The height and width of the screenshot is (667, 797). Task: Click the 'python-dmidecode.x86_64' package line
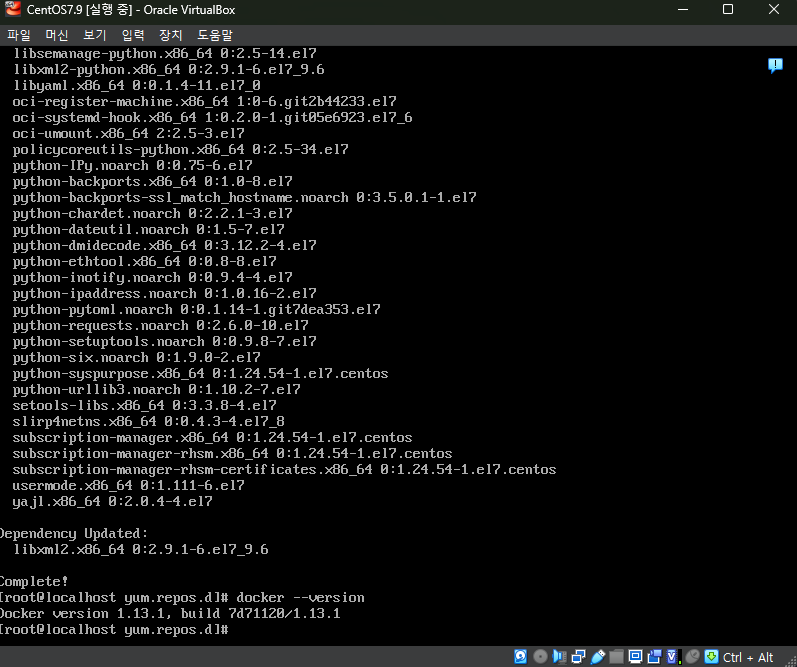click(x=164, y=245)
